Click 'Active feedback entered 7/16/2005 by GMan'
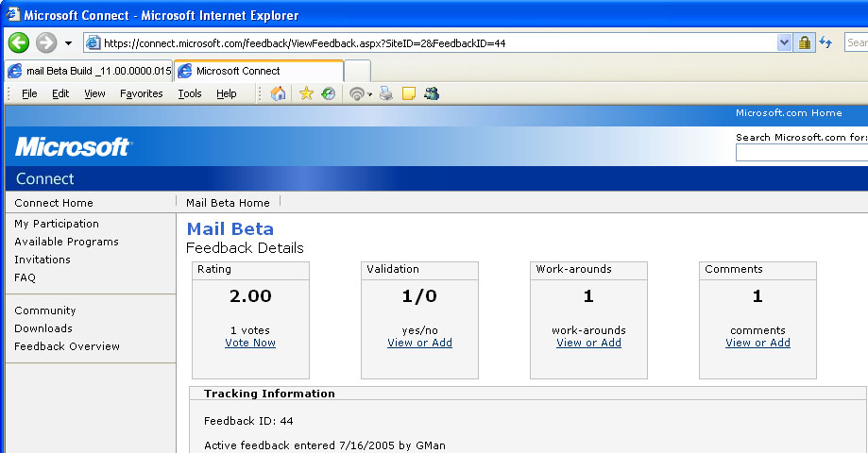 [x=324, y=445]
